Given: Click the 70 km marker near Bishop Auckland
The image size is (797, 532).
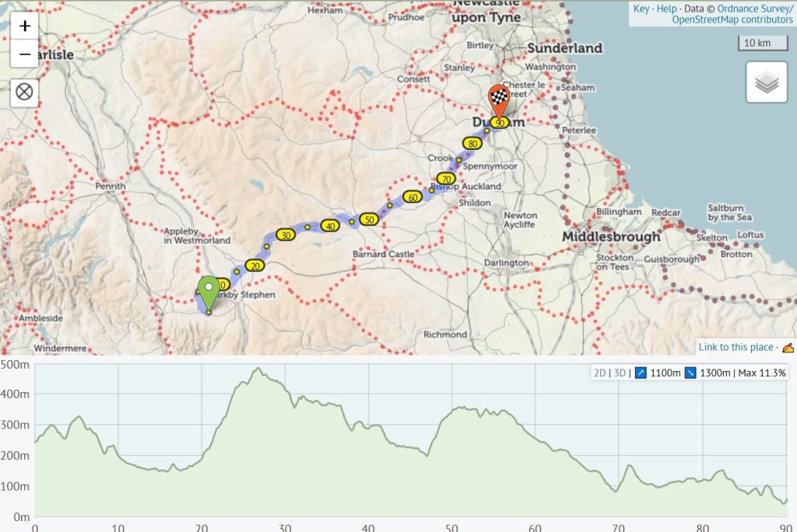Looking at the screenshot, I should click(x=444, y=179).
